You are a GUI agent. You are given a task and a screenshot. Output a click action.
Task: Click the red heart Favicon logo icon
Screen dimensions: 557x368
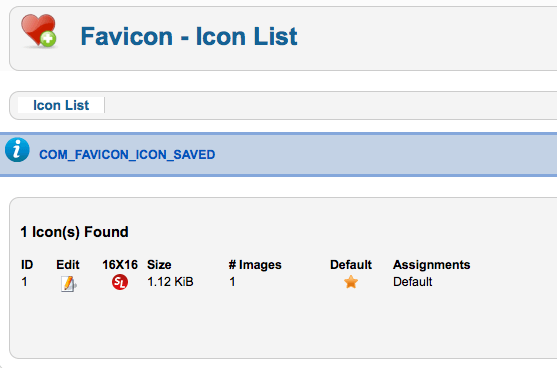[38, 31]
